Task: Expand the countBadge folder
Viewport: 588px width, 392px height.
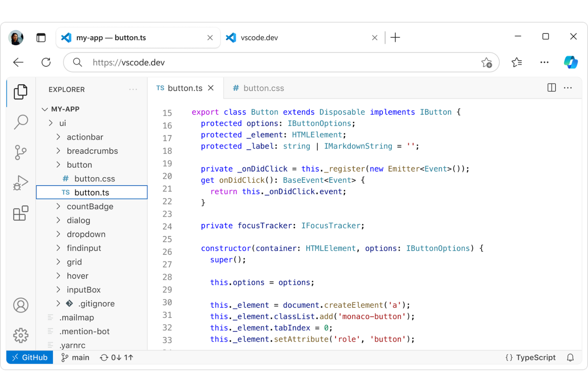Action: click(x=58, y=207)
